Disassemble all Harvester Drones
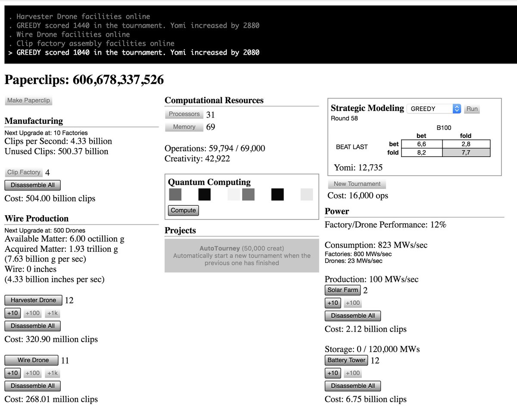The image size is (517, 420). 33,326
